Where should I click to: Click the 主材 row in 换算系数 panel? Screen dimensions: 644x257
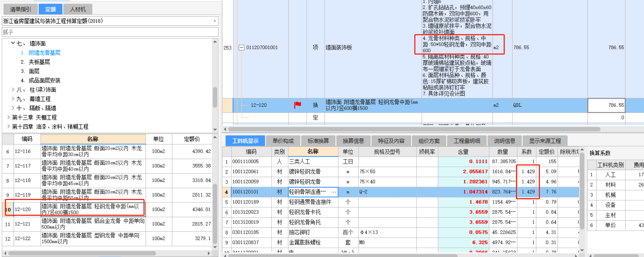(616, 215)
